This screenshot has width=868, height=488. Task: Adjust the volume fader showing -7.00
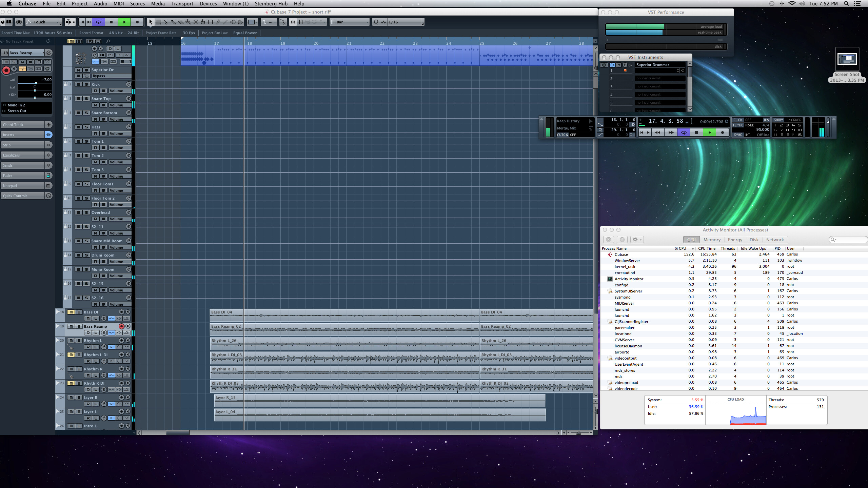36,83
